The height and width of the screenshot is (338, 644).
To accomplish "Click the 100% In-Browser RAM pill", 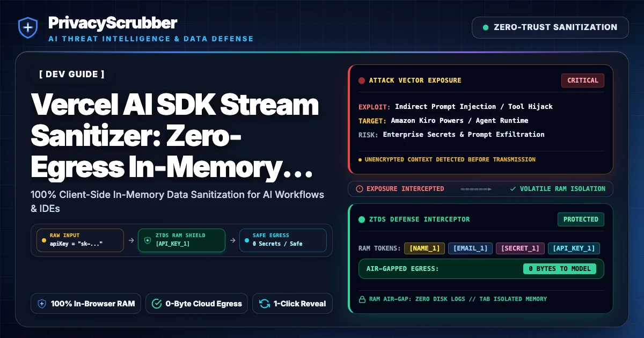I will [86, 304].
